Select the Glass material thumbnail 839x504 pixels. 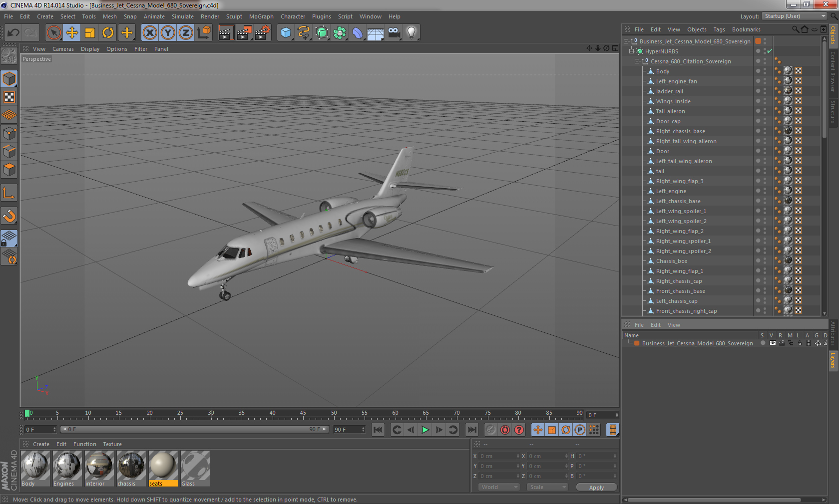pos(195,469)
